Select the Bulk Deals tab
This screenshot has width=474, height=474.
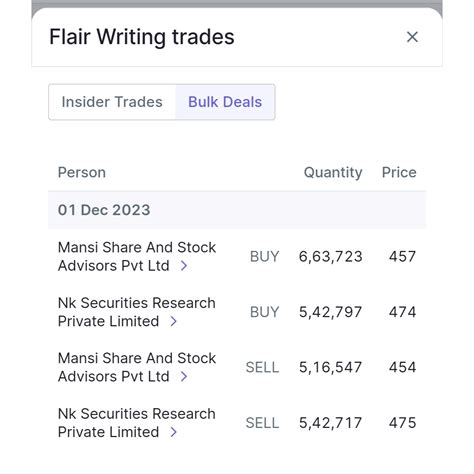225,102
